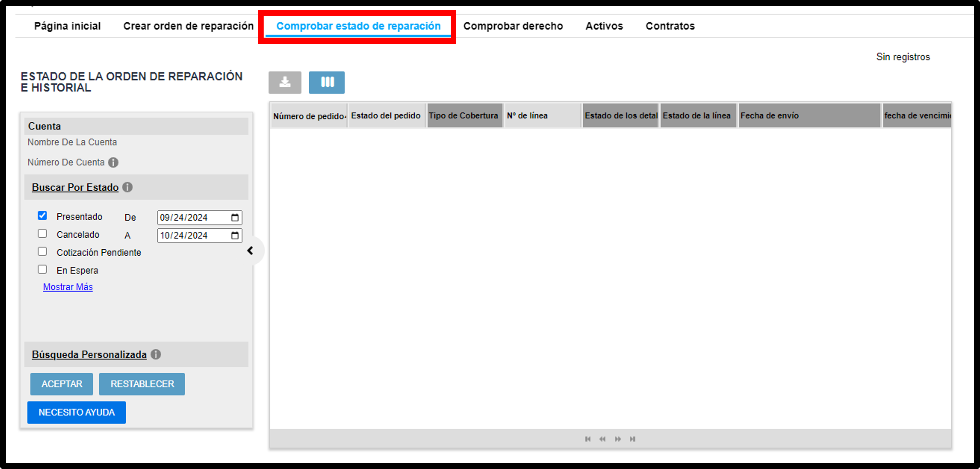Open the Crear orden de reparación tab
The width and height of the screenshot is (980, 469).
pyautogui.click(x=188, y=26)
